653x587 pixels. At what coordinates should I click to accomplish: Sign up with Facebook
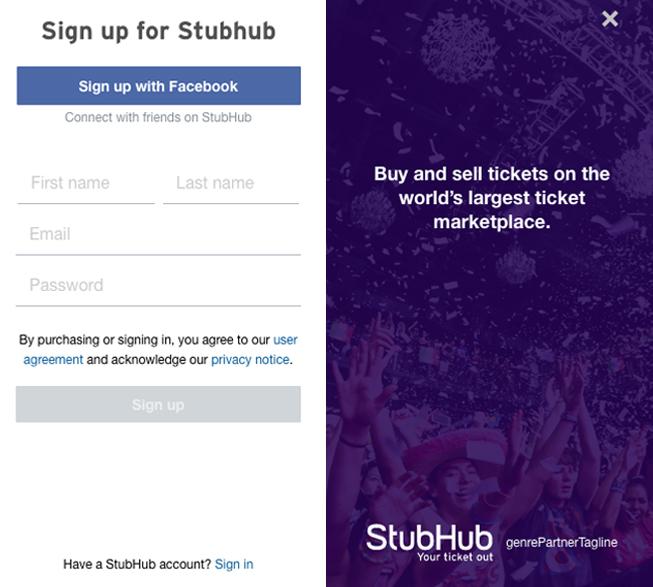tap(158, 86)
